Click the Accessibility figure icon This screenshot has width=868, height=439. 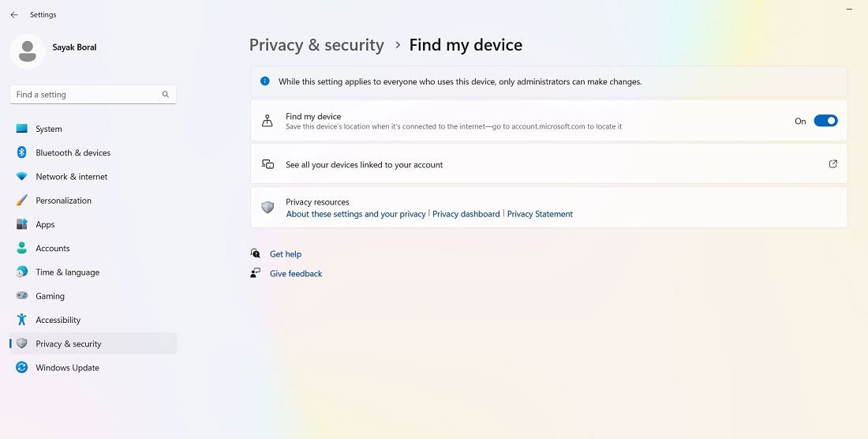point(21,320)
